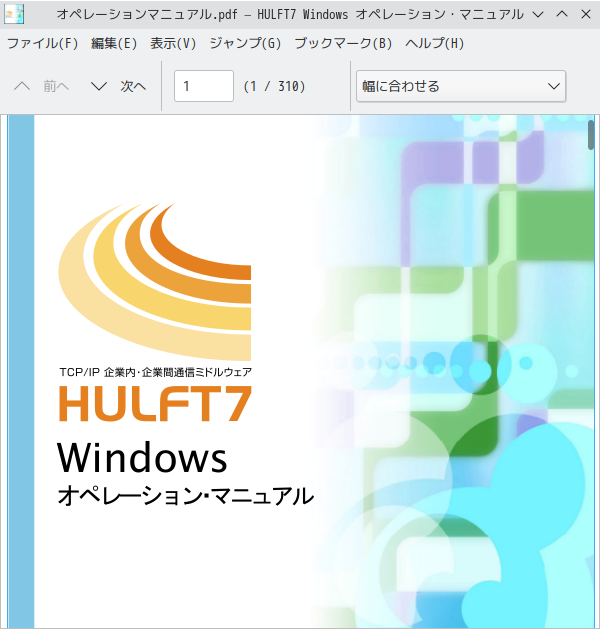Open the ブックマーク(B) menu
Viewport: 600px width, 629px height.
click(x=343, y=43)
